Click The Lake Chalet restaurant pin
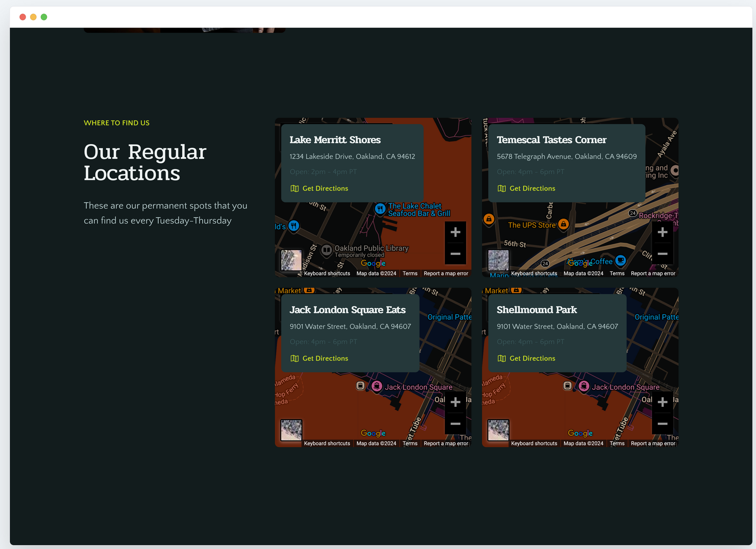Image resolution: width=756 pixels, height=549 pixels. [380, 209]
